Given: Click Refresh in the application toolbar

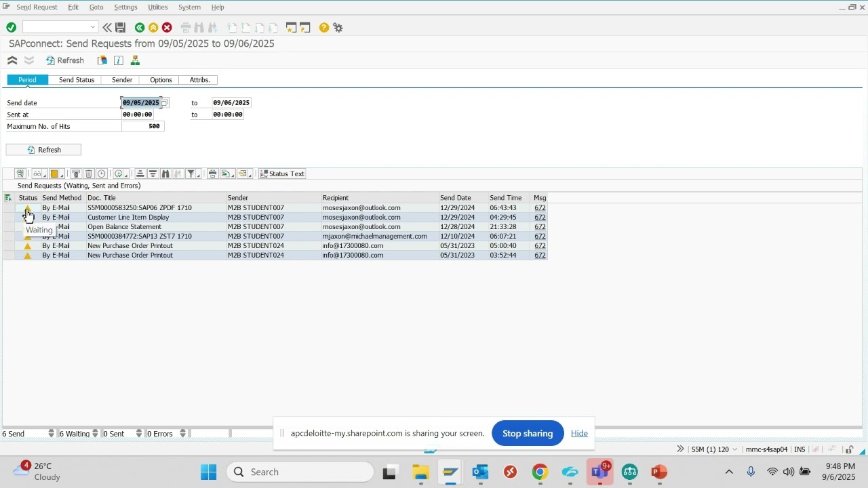Looking at the screenshot, I should 65,60.
